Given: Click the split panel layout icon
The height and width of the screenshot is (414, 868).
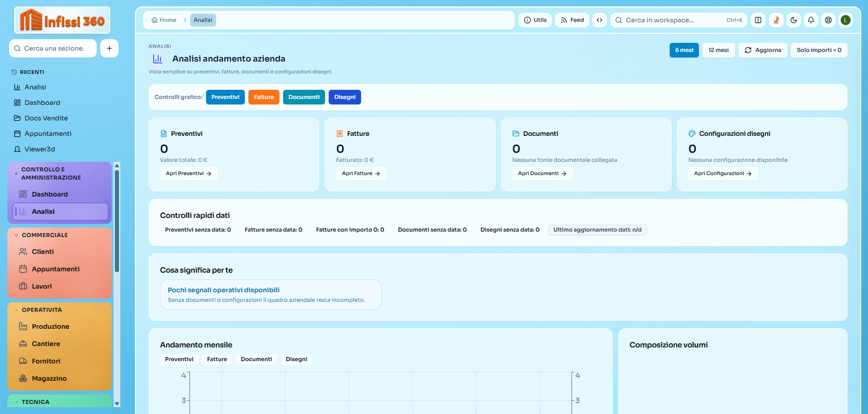Looking at the screenshot, I should (758, 20).
